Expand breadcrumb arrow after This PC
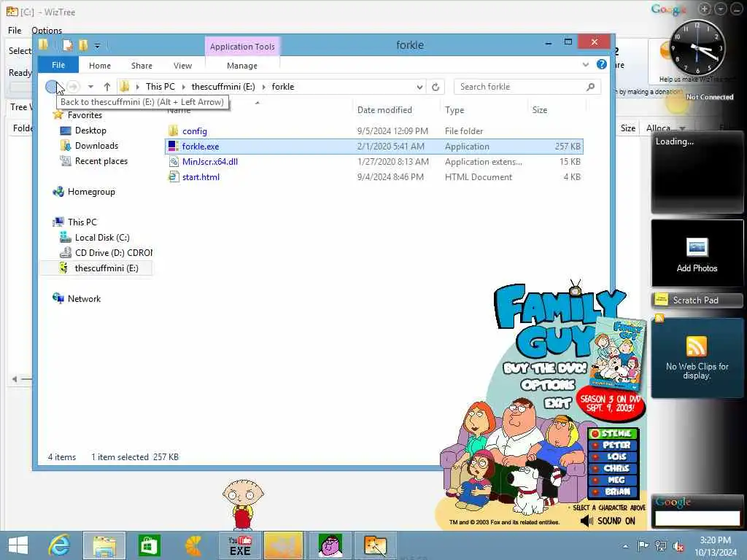This screenshot has height=560, width=747. (x=183, y=87)
